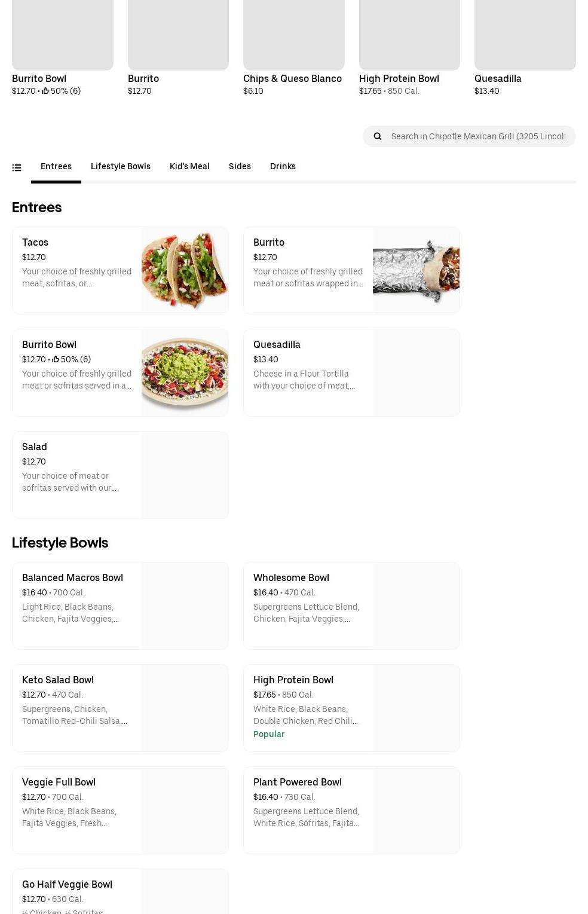Choose the Plant Powered Bowl
This screenshot has height=914, width=588.
(351, 810)
